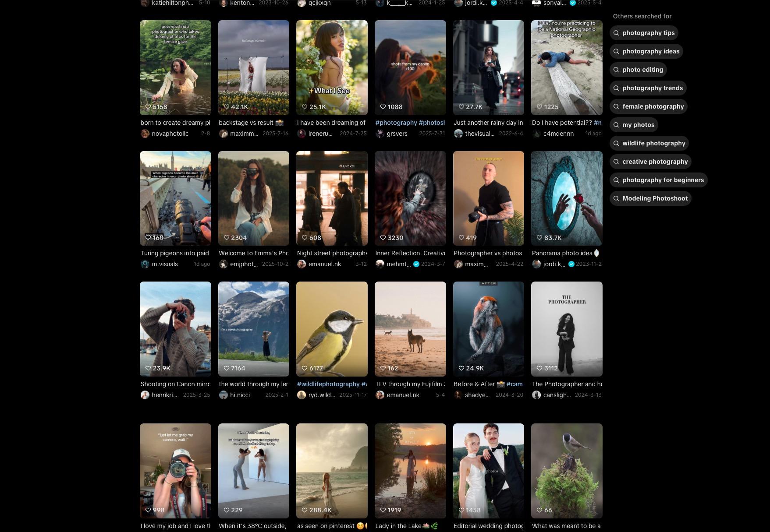Click the 'photography tips' search suggestion
This screenshot has height=532, width=770.
tap(643, 33)
